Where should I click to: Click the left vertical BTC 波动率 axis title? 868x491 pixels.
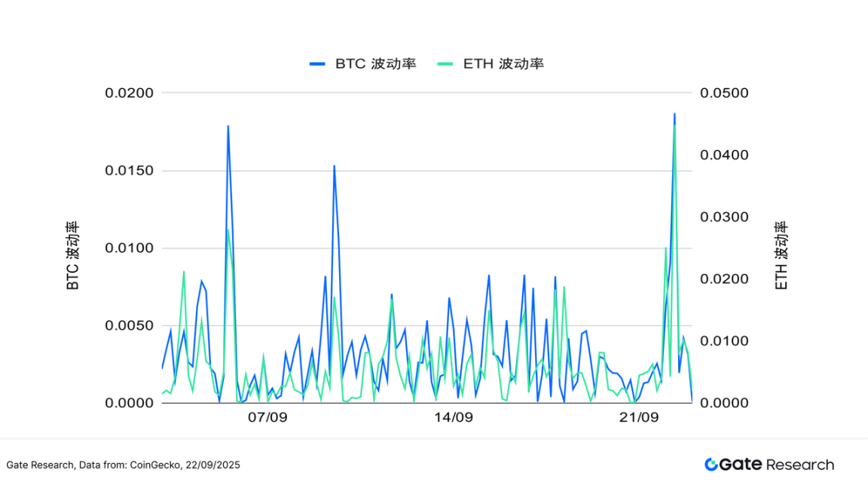point(73,256)
